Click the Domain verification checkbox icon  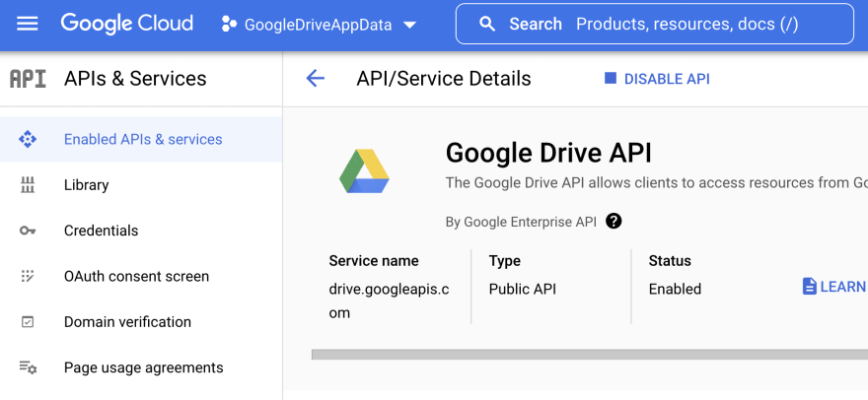click(x=28, y=322)
